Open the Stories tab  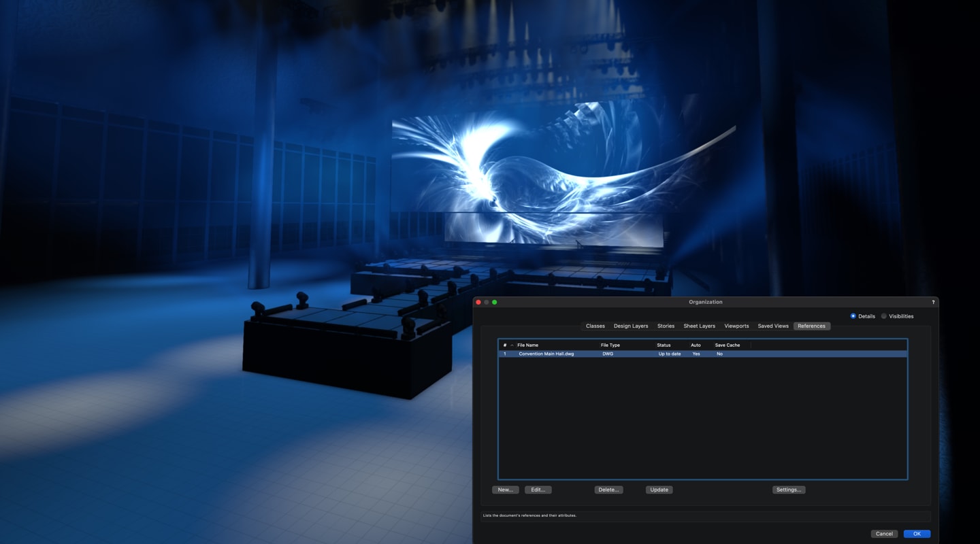(x=666, y=326)
